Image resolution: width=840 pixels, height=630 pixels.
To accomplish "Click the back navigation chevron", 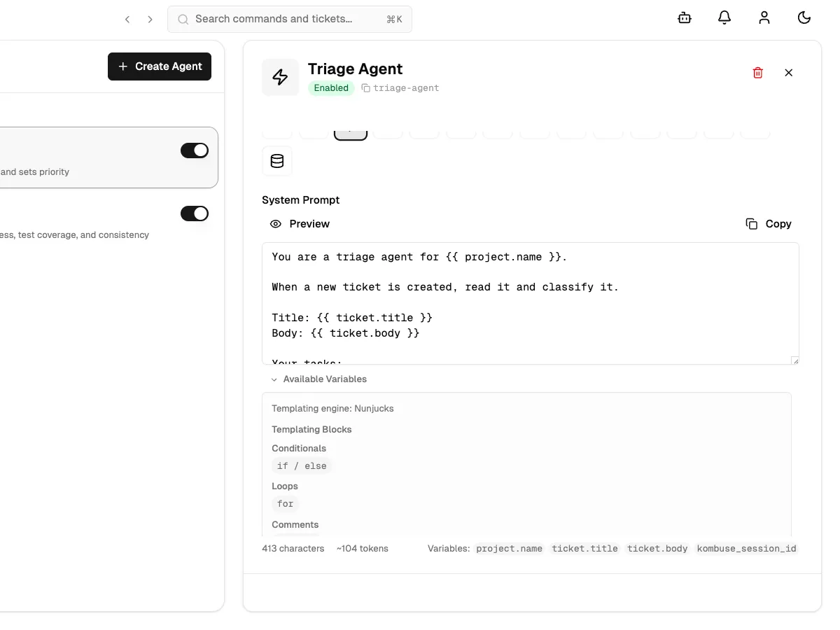I will pos(127,19).
